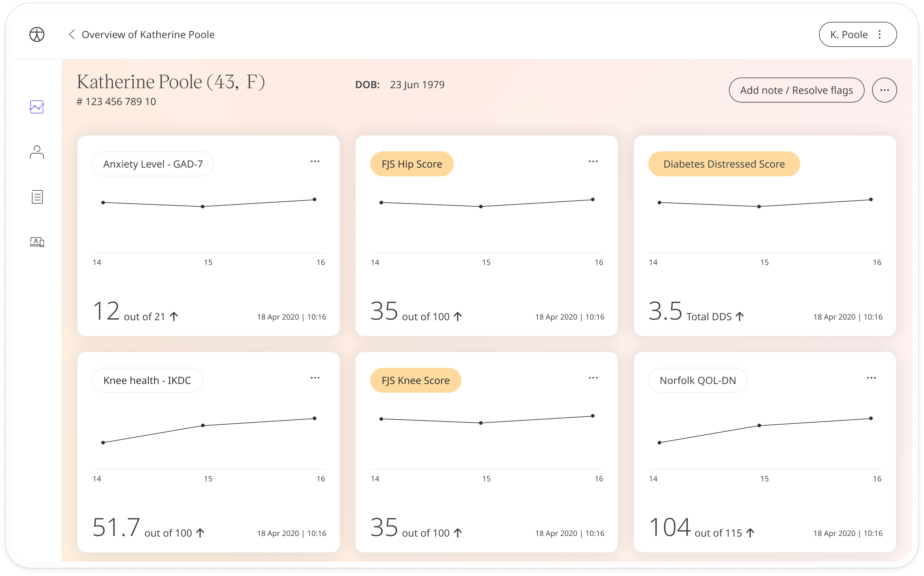Click the app logo in the top left
924x576 pixels.
pyautogui.click(x=37, y=34)
